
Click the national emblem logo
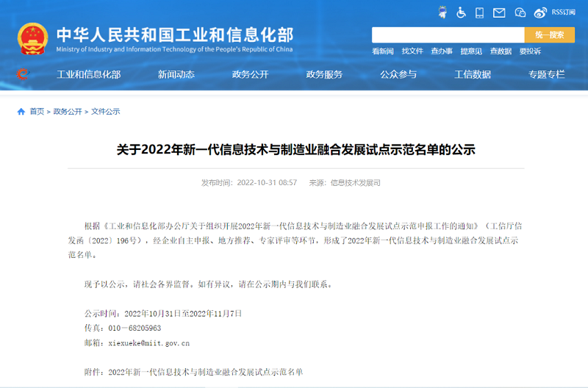(32, 38)
